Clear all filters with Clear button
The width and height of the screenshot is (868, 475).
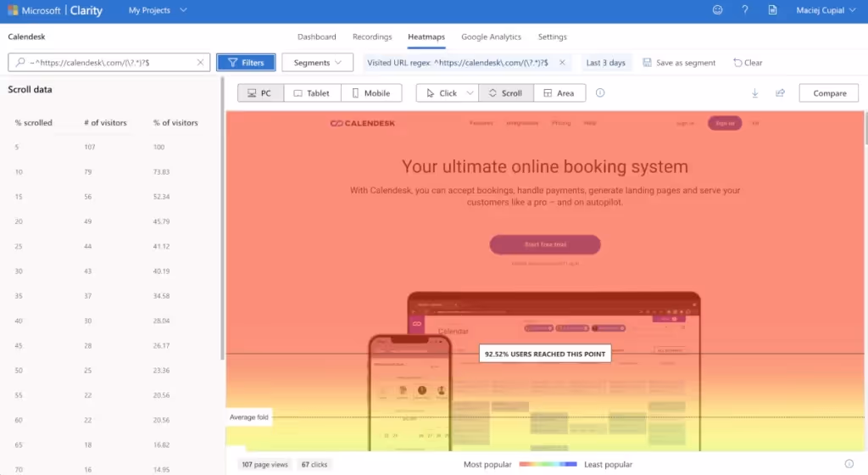coord(748,63)
